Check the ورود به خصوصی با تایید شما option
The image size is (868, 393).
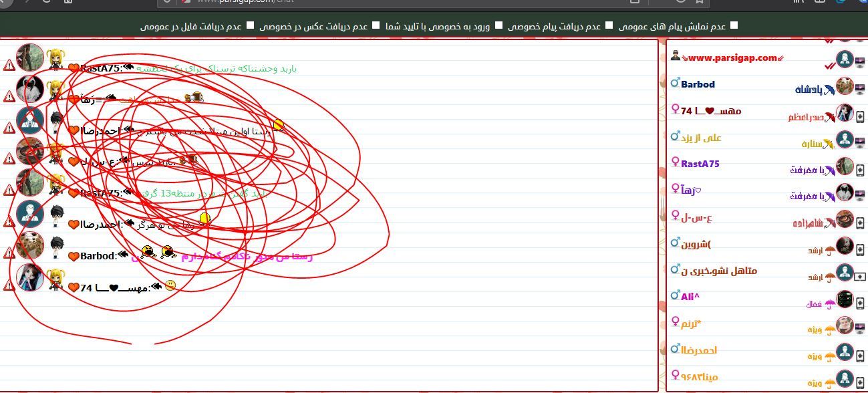point(498,26)
